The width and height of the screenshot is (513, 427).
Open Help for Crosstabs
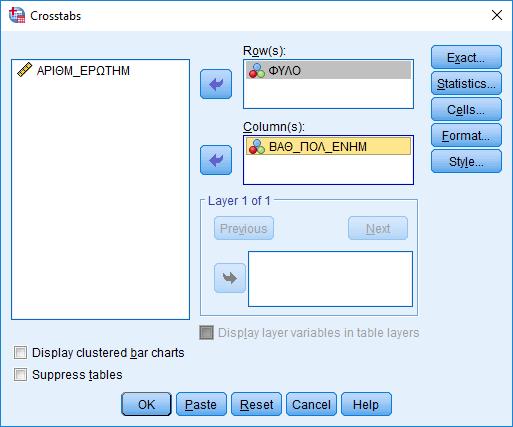366,404
